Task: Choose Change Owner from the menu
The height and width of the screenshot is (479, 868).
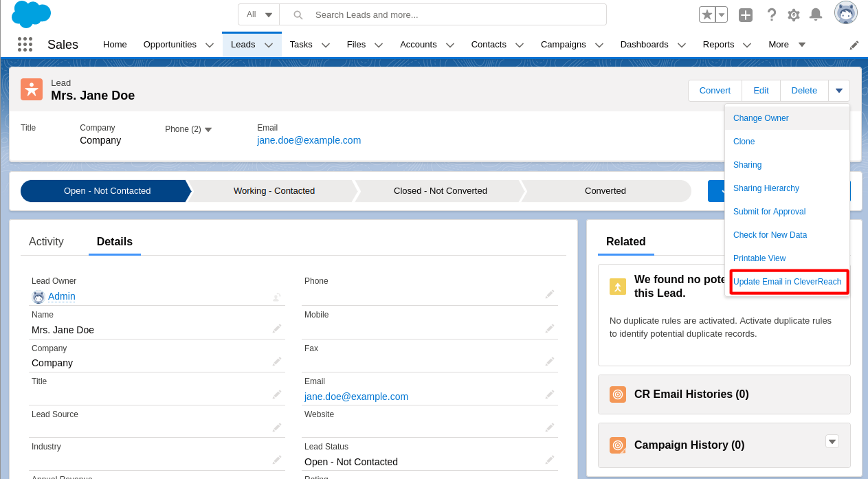Action: tap(788, 118)
